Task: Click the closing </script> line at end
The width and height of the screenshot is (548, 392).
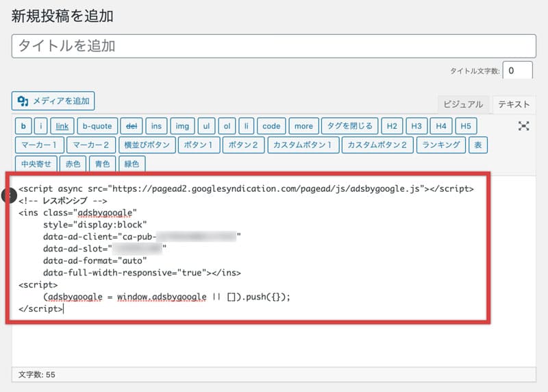Action: coord(40,309)
